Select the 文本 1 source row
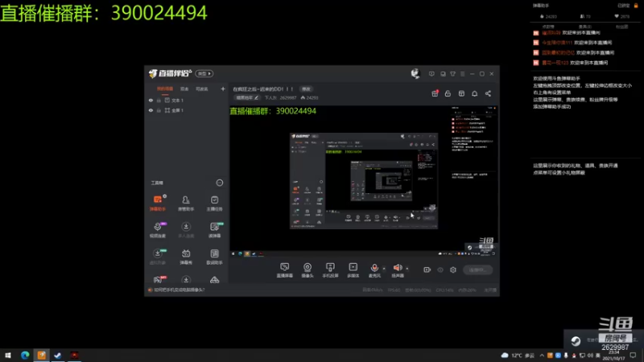Viewport: 644px width, 362px height. (x=187, y=100)
